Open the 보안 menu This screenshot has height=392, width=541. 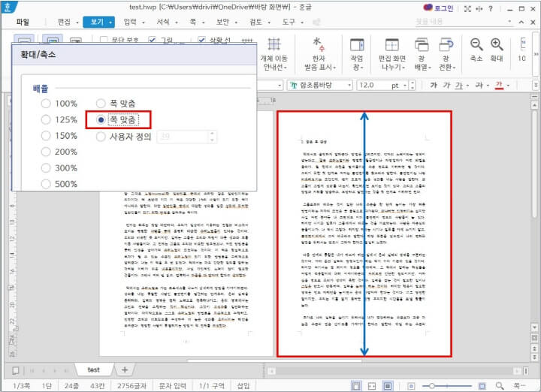click(x=223, y=22)
